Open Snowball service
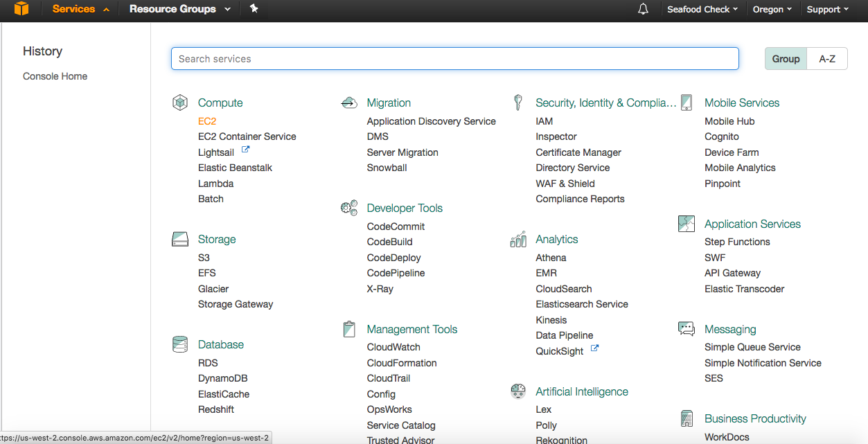Viewport: 868px width, 444px height. pos(387,168)
